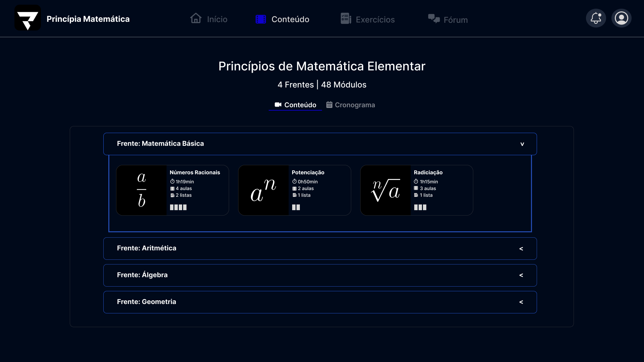Open the notifications bell icon

[596, 18]
